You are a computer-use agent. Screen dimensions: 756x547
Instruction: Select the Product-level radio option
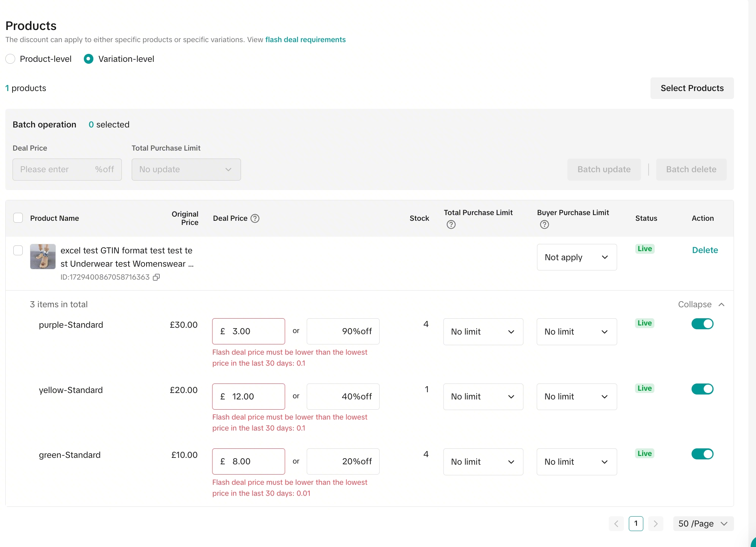[11, 59]
